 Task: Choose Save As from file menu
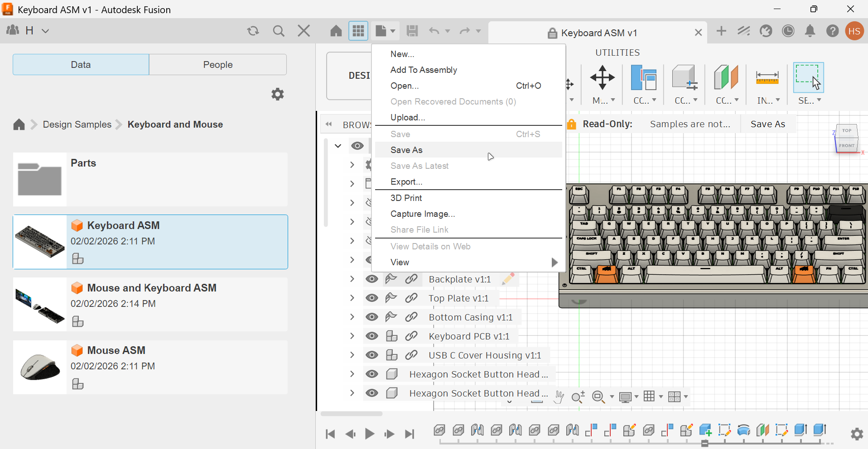click(x=468, y=150)
